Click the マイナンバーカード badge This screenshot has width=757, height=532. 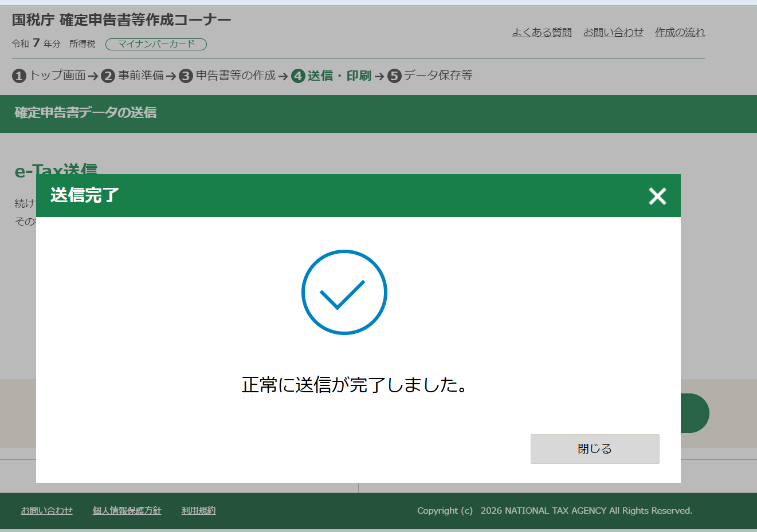[x=156, y=44]
